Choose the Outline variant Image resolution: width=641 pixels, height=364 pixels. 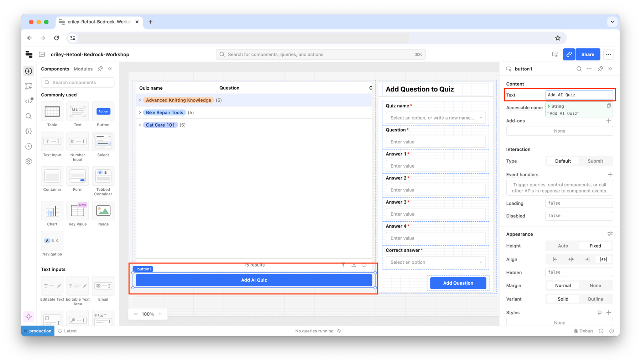point(595,299)
